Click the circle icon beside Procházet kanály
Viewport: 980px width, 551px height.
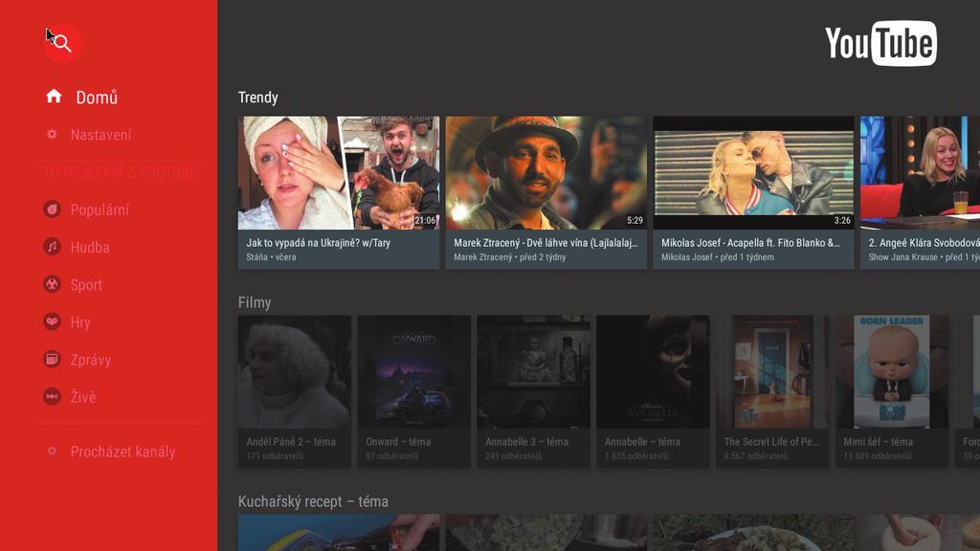(52, 452)
